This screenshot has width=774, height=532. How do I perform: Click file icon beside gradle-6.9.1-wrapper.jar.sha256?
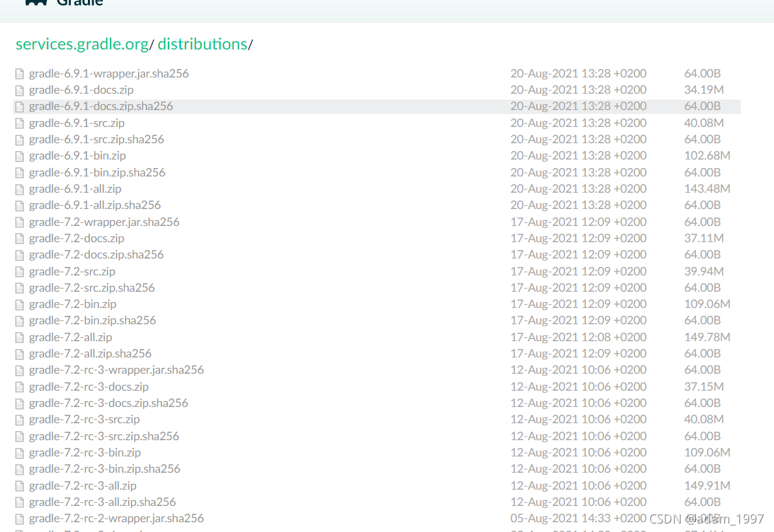20,74
